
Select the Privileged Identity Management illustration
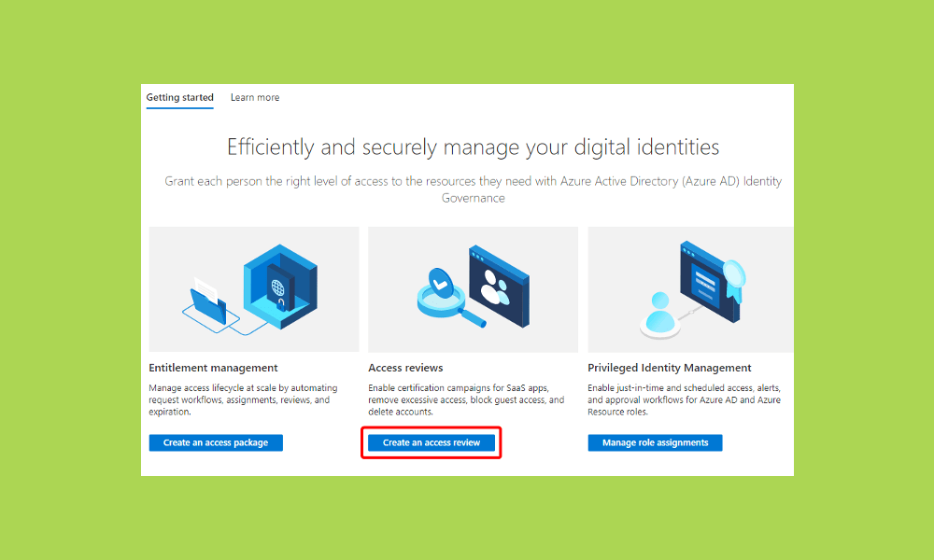(690, 289)
